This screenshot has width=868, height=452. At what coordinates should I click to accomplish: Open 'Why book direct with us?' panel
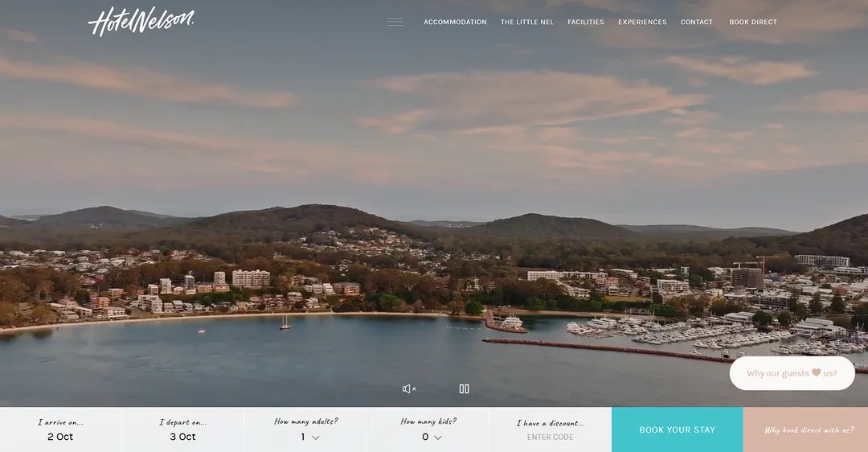(806, 429)
